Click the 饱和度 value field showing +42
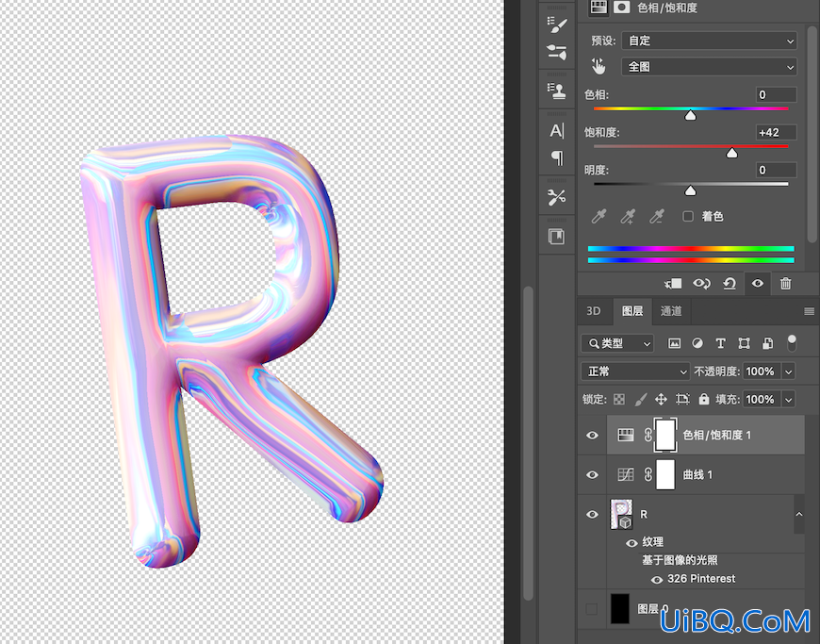Viewport: 820px width, 644px height. pyautogui.click(x=776, y=132)
